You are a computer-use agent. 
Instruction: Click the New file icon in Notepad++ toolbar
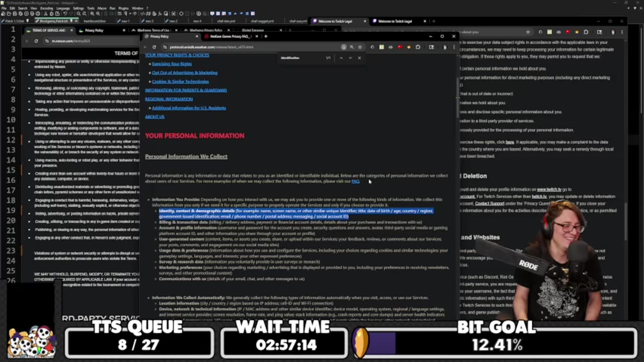(3, 14)
